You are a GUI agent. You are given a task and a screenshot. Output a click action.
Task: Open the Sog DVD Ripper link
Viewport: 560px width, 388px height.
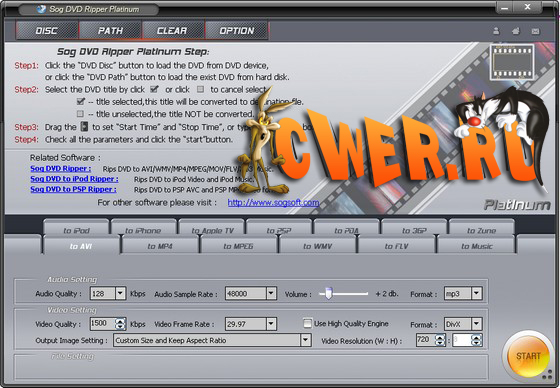tap(60, 168)
